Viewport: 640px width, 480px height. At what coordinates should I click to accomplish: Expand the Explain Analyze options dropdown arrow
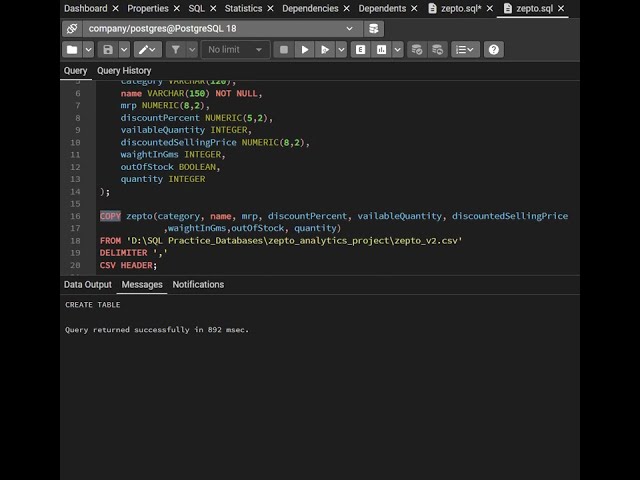pos(398,50)
